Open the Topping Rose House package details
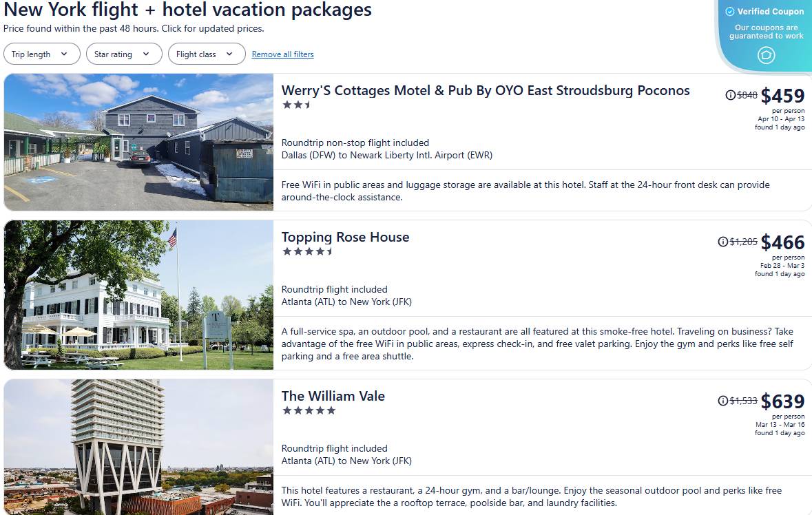Viewport: 812px width, 515px height. [x=345, y=237]
